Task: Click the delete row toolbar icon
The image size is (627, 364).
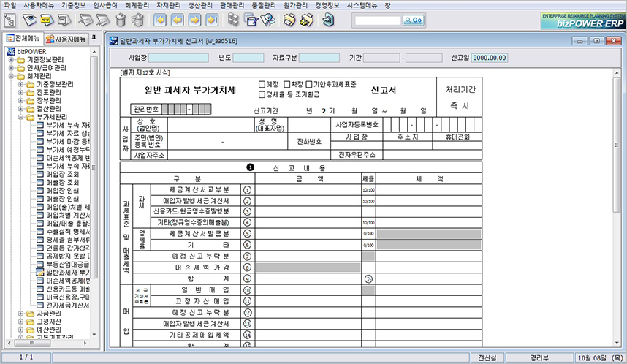Action: click(102, 20)
